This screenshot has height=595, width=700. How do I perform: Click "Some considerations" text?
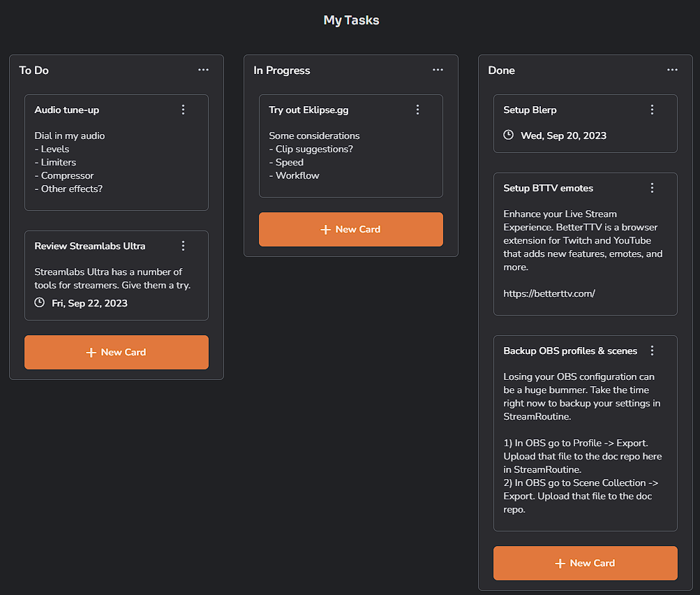tap(314, 135)
